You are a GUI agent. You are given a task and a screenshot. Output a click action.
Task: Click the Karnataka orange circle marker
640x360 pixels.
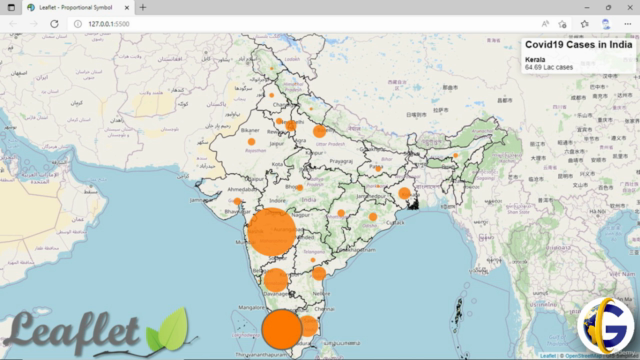click(x=276, y=280)
